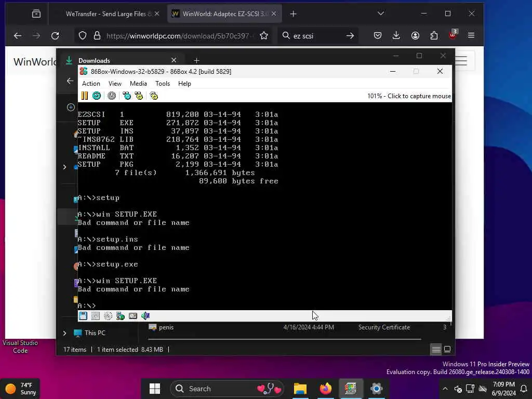The height and width of the screenshot is (399, 532).
Task: Pause emulation in the 86Box toolbar
Action: (85, 96)
